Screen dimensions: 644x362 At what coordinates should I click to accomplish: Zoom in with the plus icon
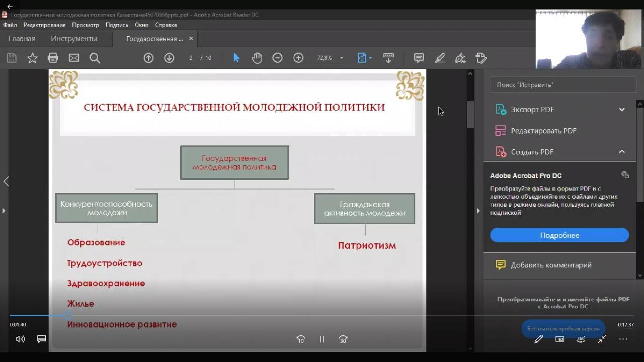click(298, 58)
